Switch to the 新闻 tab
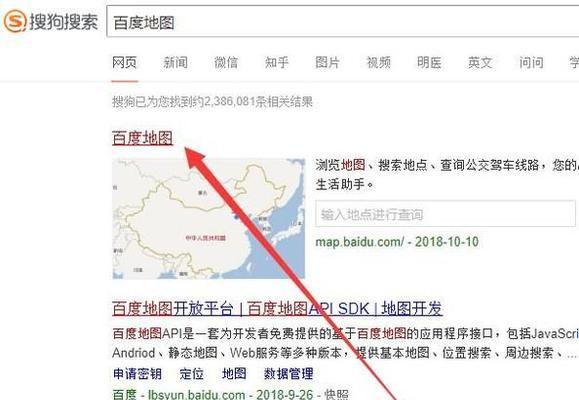 [175, 62]
